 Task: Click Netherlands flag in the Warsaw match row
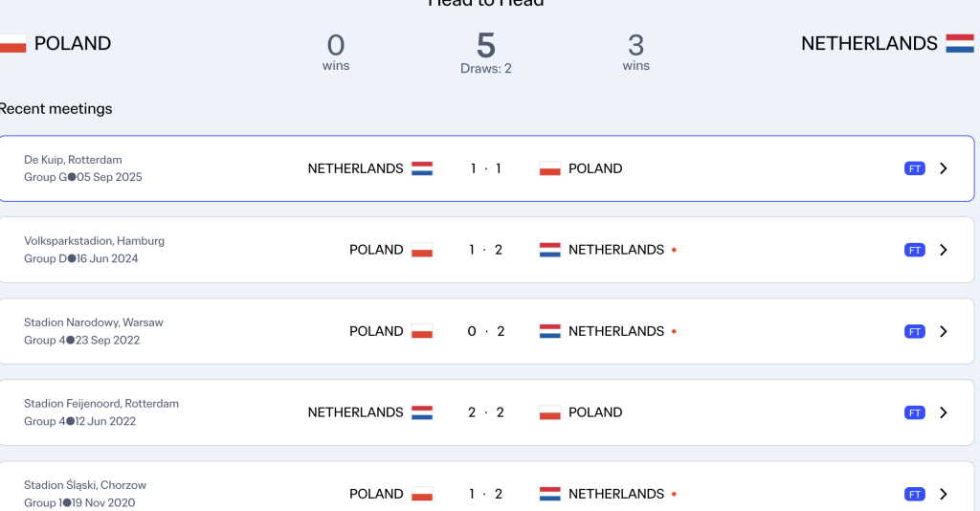pyautogui.click(x=549, y=331)
